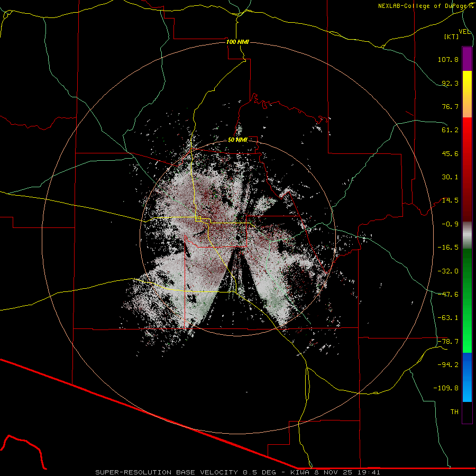Select the 45.6 velocity scale value
This screenshot has height=476, width=476.
[450, 153]
